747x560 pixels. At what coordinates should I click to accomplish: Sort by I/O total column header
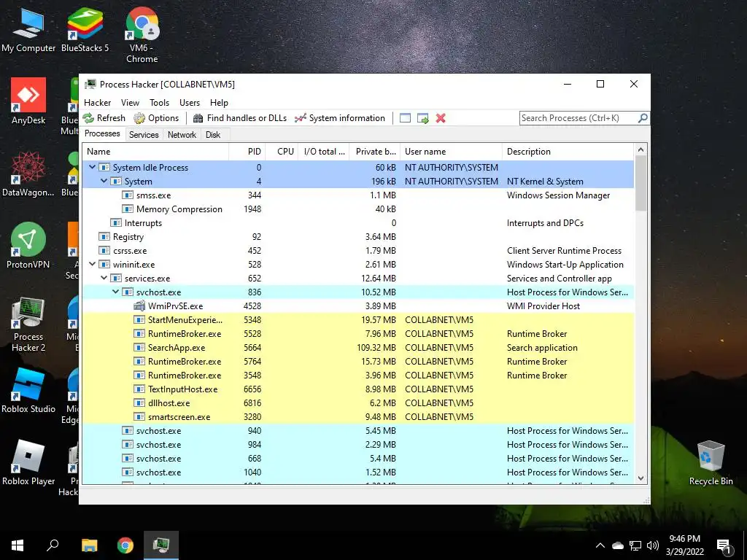point(324,152)
